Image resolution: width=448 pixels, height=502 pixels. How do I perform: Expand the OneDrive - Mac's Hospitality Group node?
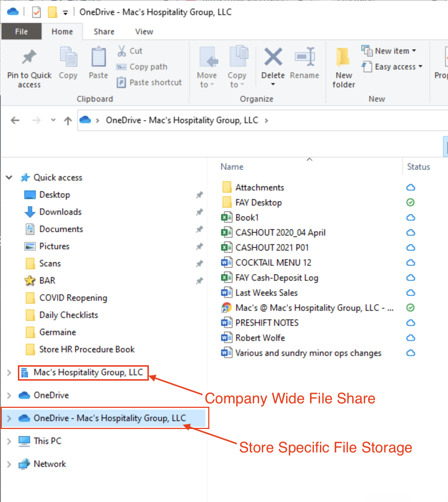coord(9,418)
